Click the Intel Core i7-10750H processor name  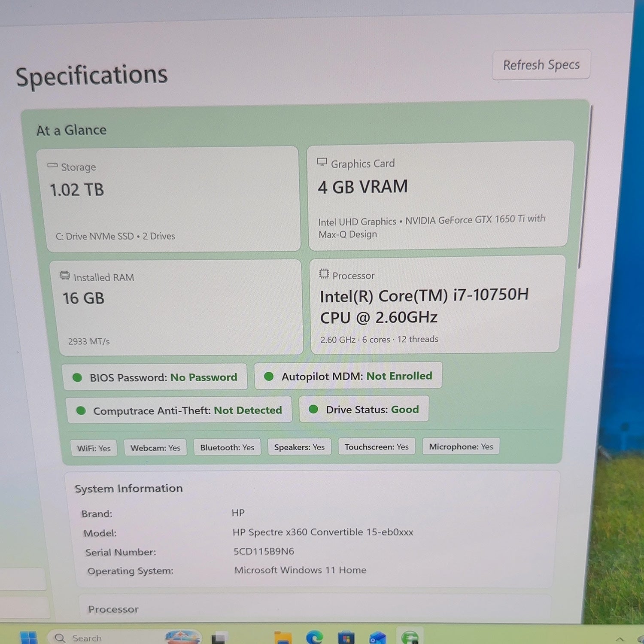(424, 306)
